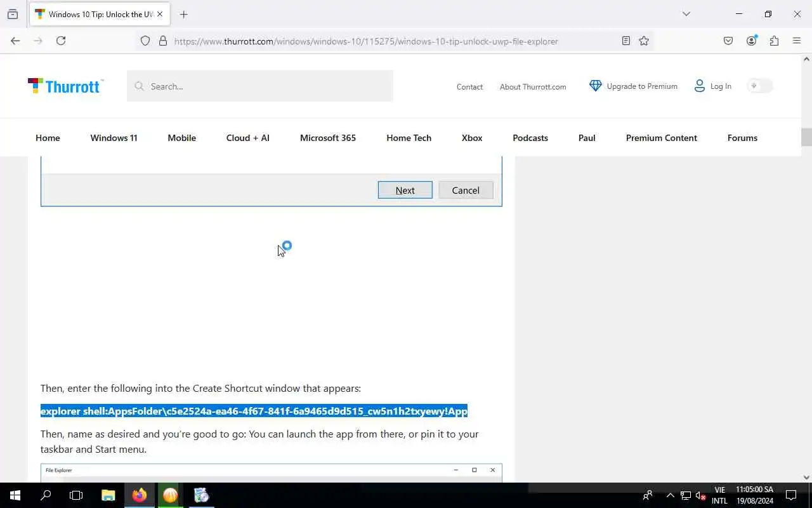
Task: Click Upgrade to Premium link
Action: pos(642,86)
